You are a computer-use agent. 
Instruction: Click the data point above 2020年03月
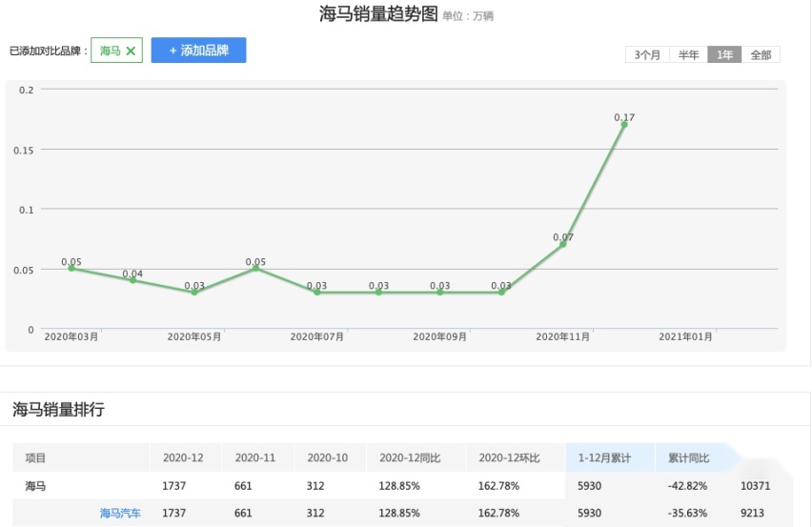click(x=71, y=268)
